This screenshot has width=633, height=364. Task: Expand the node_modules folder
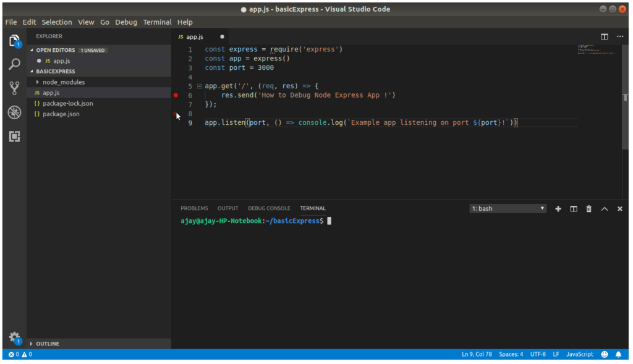click(x=38, y=82)
